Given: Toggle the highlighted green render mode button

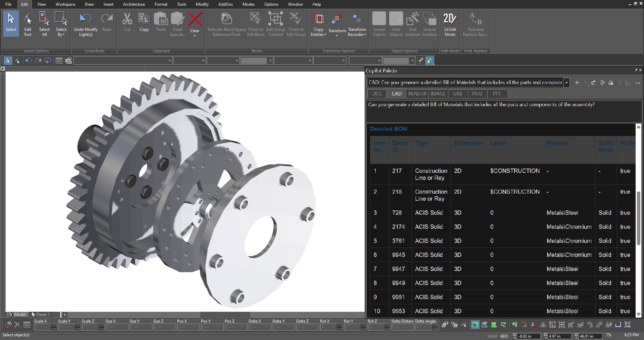Looking at the screenshot, I should click(475, 325).
